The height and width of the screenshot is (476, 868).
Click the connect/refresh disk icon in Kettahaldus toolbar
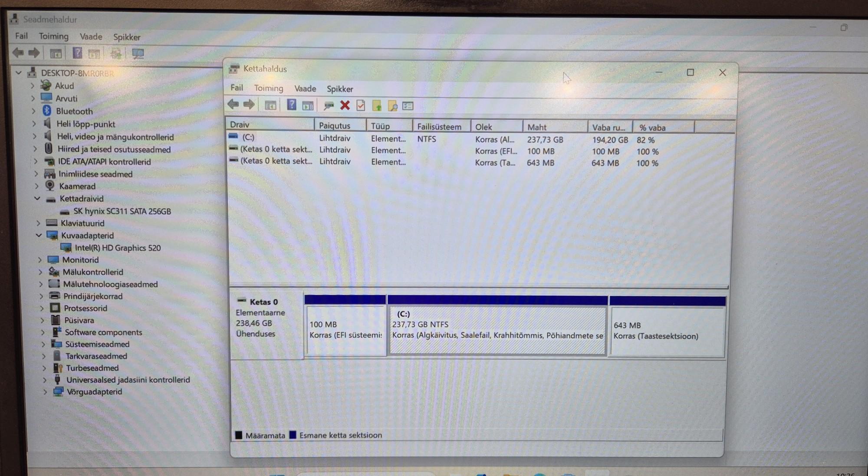(329, 105)
